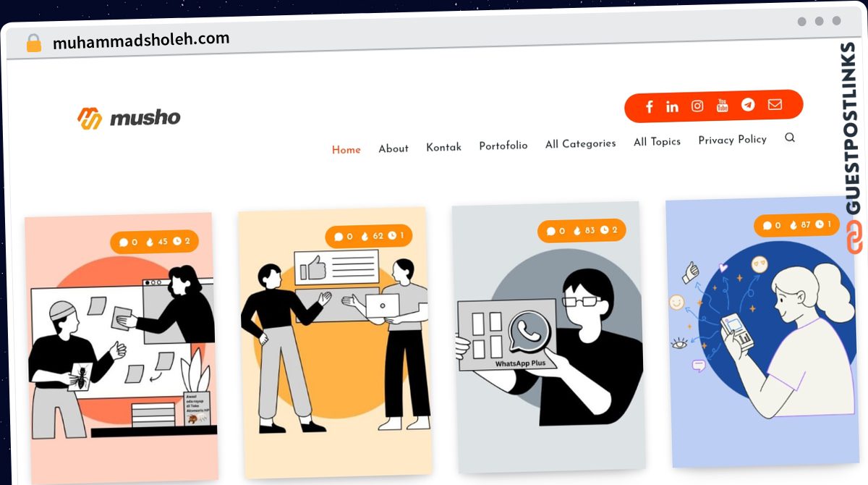The image size is (868, 485).
Task: Click the musho logo
Action: coord(129,118)
